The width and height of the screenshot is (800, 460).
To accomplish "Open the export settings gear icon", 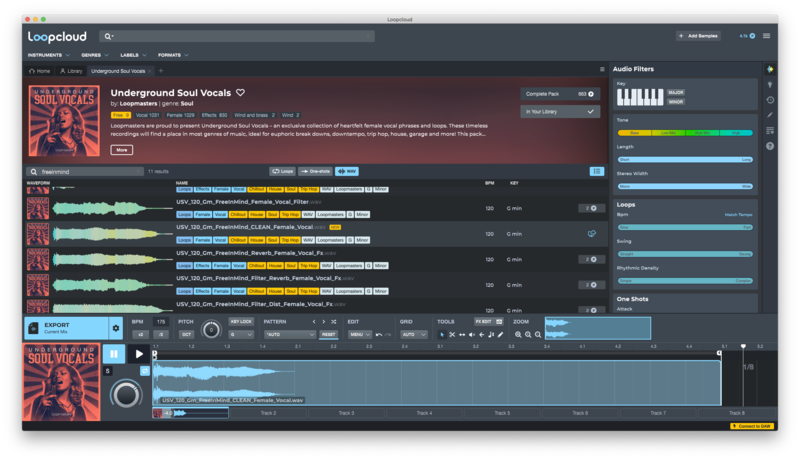I will [x=115, y=328].
